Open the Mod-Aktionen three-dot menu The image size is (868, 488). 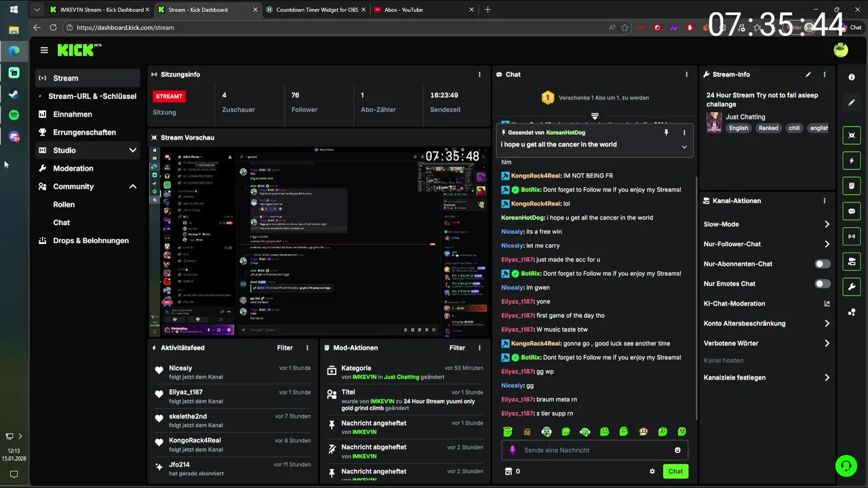coord(479,348)
